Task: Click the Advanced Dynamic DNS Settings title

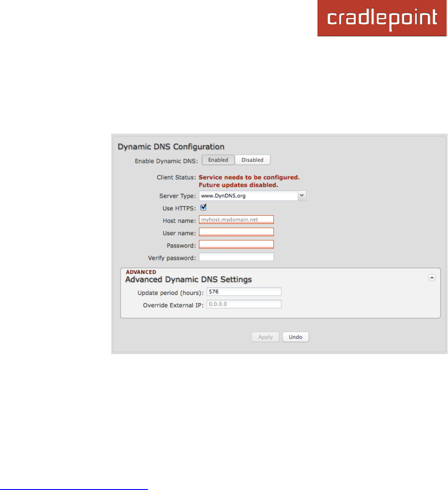Action: (x=188, y=279)
